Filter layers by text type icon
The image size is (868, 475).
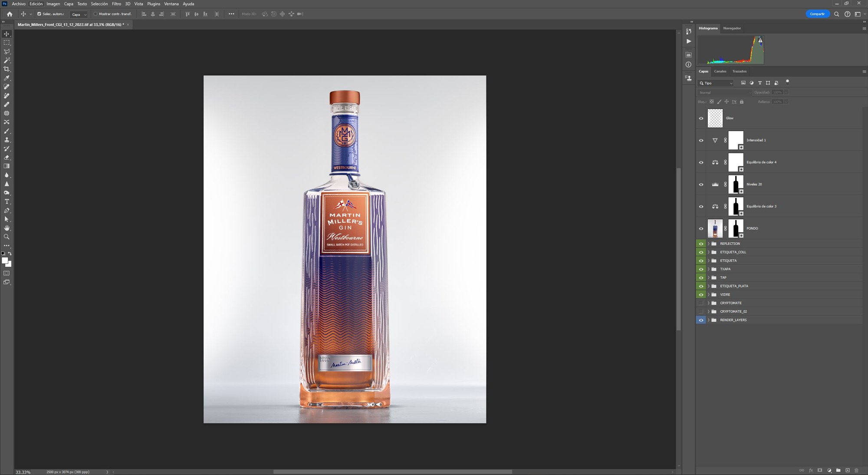coord(759,83)
